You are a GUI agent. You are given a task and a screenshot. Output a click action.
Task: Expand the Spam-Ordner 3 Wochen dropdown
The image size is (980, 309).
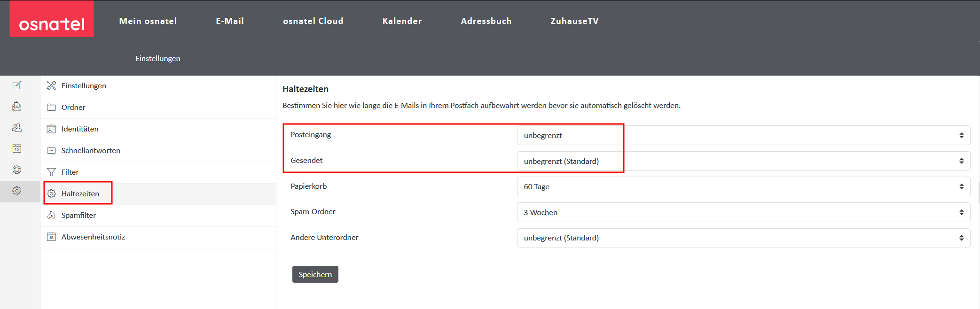(743, 212)
